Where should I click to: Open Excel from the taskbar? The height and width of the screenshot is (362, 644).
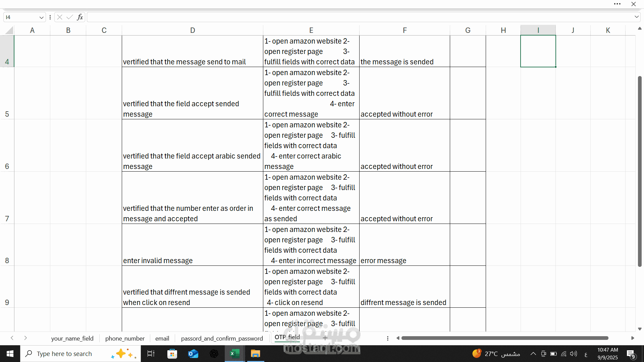click(x=234, y=354)
